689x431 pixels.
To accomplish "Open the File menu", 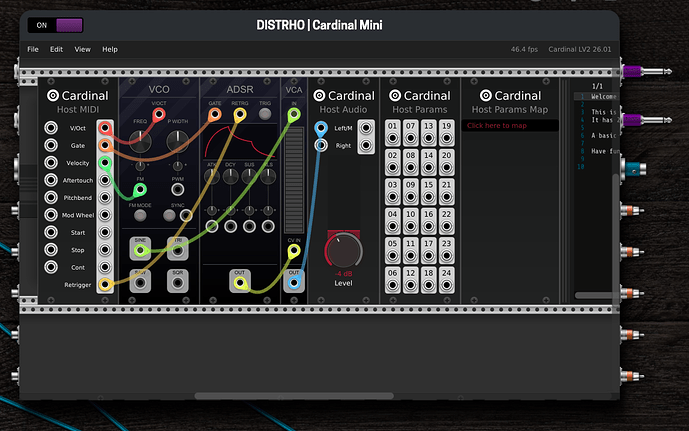I will [x=33, y=49].
